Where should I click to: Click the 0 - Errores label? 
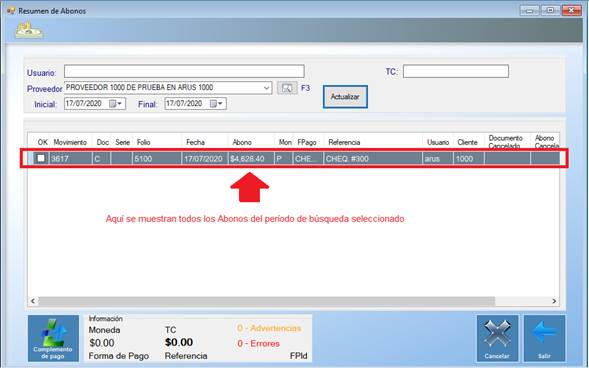pos(258,343)
